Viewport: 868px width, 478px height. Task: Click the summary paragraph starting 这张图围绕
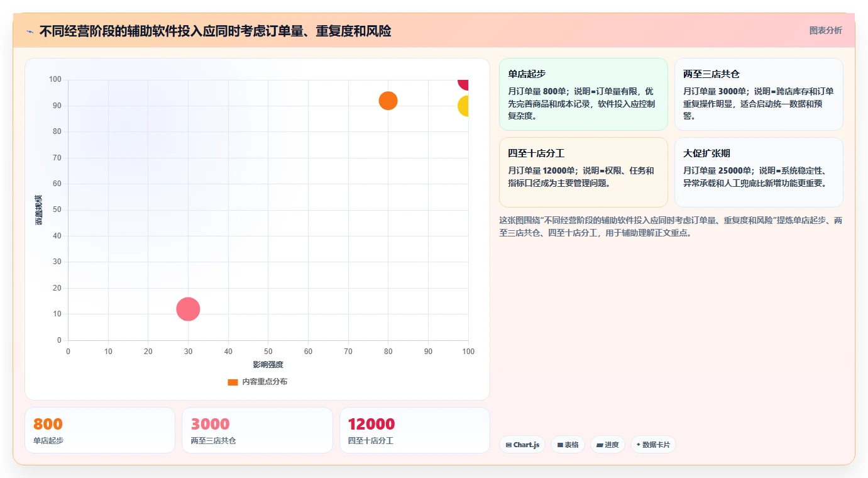(671, 226)
